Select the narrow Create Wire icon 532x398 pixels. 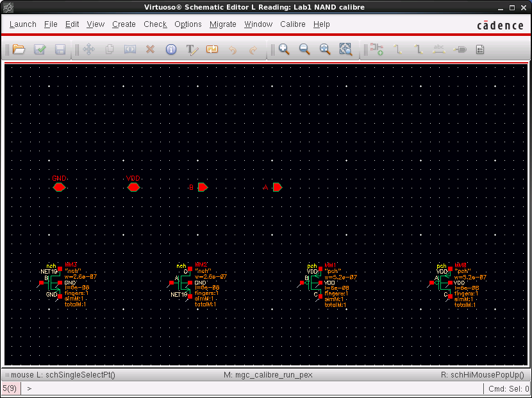click(x=397, y=49)
